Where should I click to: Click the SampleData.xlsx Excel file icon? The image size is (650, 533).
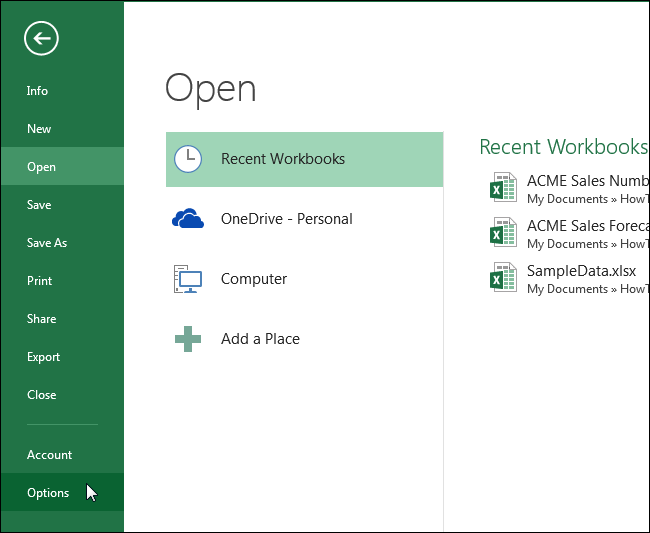(x=503, y=277)
